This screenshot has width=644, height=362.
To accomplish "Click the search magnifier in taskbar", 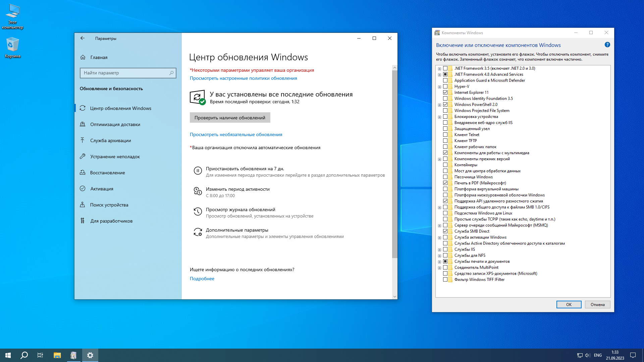I will pyautogui.click(x=24, y=355).
